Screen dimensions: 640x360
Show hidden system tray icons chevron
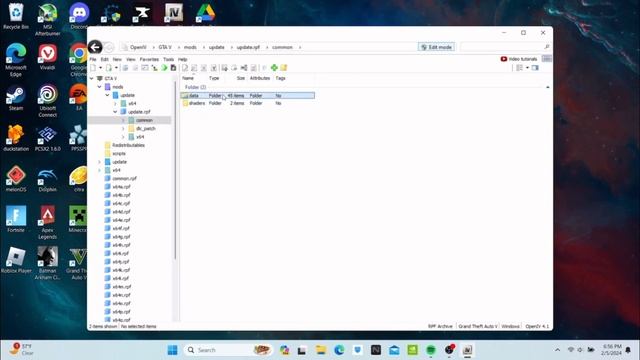tap(558, 350)
